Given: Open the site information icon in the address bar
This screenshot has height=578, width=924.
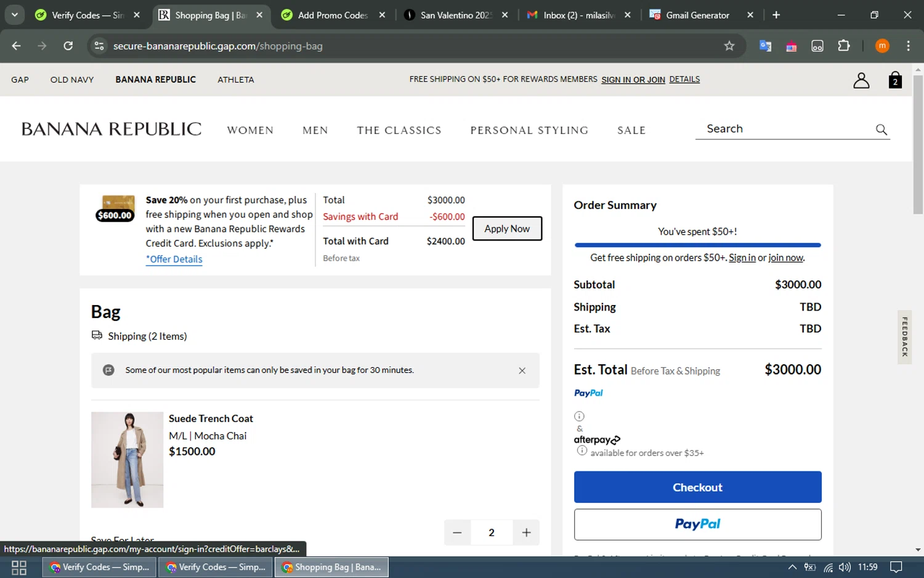Looking at the screenshot, I should pos(99,46).
